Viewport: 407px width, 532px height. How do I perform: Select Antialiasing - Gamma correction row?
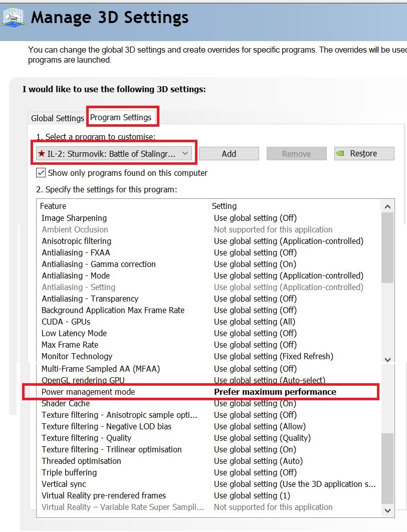click(x=209, y=264)
